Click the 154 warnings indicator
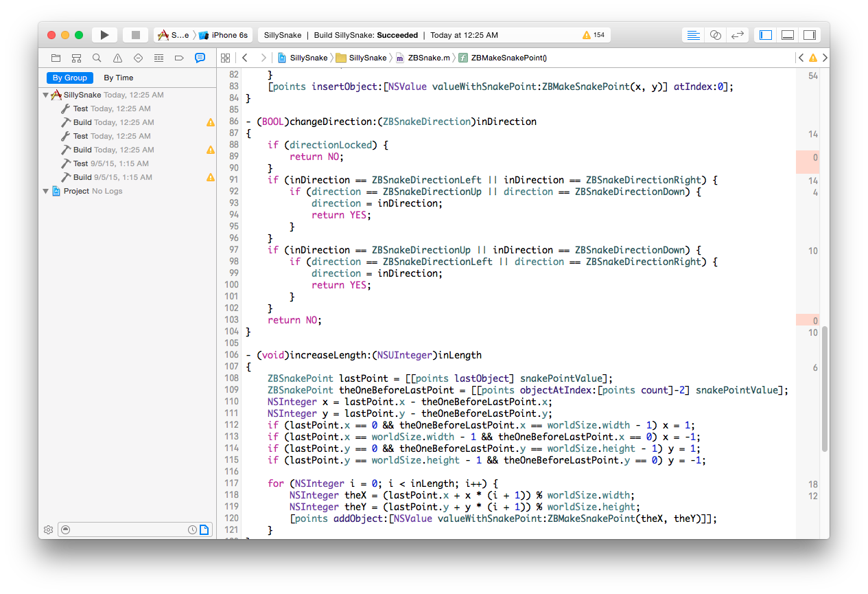The image size is (868, 594). tap(594, 35)
